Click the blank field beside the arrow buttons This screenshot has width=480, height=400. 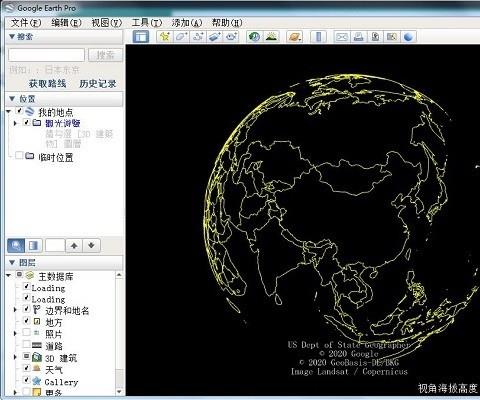pos(55,246)
